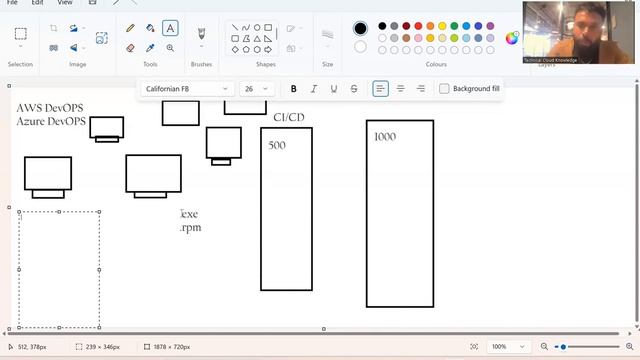Expand the Rotate options arrow
Viewport: 640px width, 360px height.
click(84, 28)
